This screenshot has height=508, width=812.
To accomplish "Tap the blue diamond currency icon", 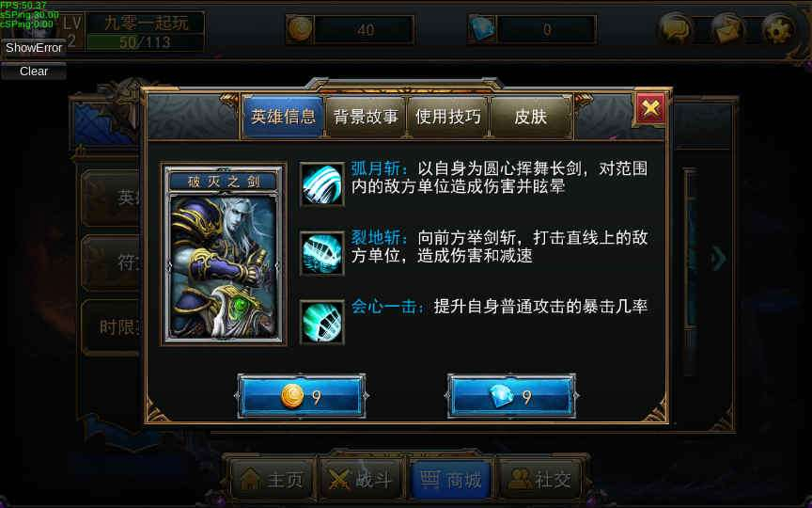I will click(483, 28).
